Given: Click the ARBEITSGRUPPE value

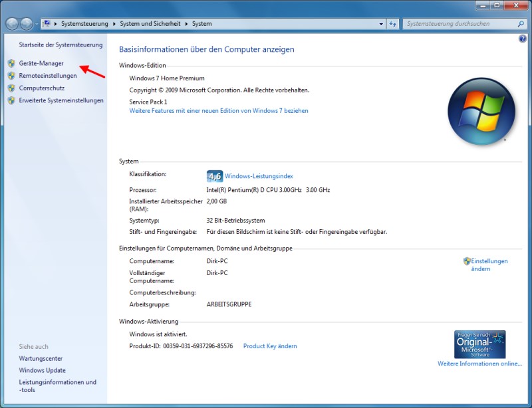Looking at the screenshot, I should click(x=229, y=304).
